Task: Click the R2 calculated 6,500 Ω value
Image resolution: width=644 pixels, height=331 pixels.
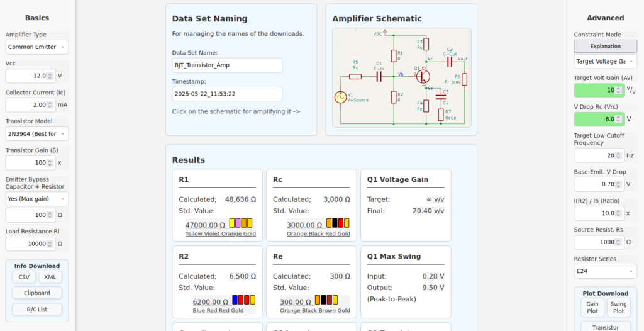Action: coord(242,276)
